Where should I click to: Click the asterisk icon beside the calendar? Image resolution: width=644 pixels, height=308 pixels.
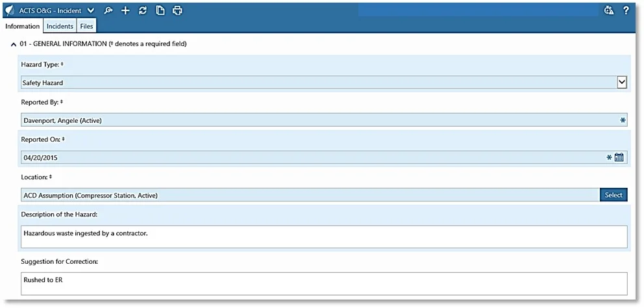click(x=609, y=157)
